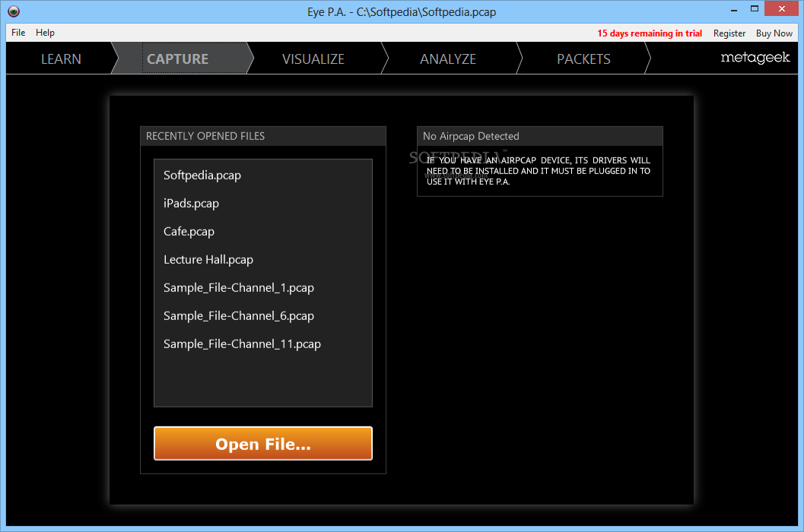Click the Open File... button
The image size is (804, 532).
coord(263,443)
